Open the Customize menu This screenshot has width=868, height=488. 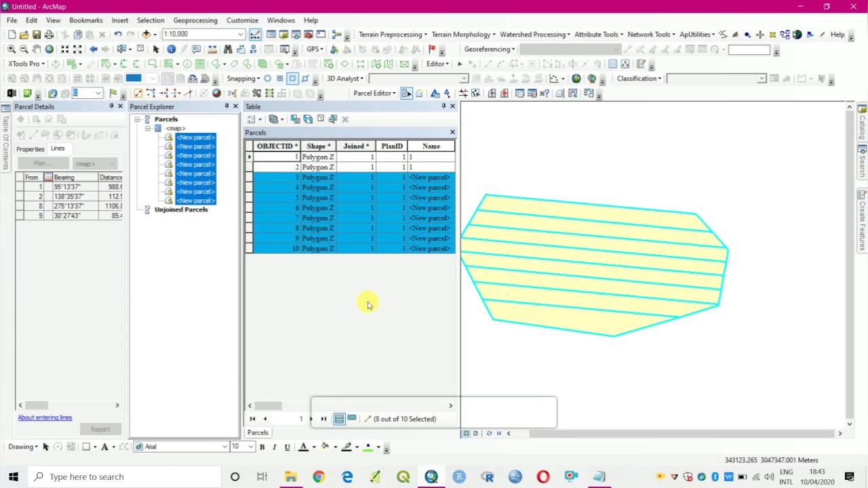[x=242, y=20]
